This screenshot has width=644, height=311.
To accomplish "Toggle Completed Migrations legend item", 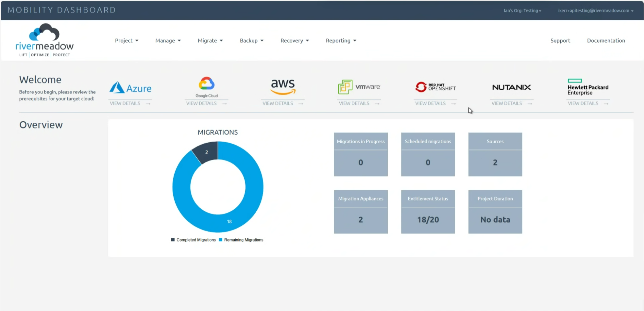I will [x=194, y=240].
